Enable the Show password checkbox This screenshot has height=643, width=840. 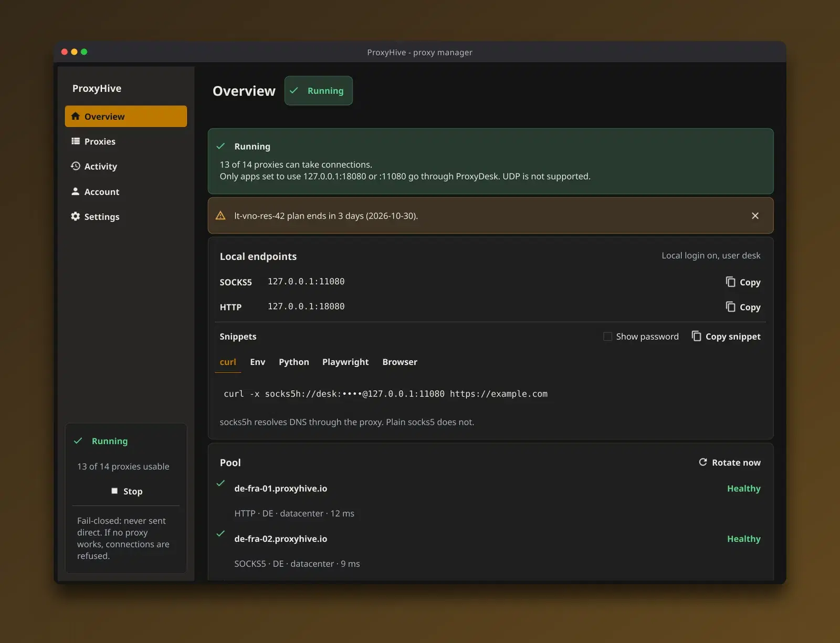click(x=607, y=336)
